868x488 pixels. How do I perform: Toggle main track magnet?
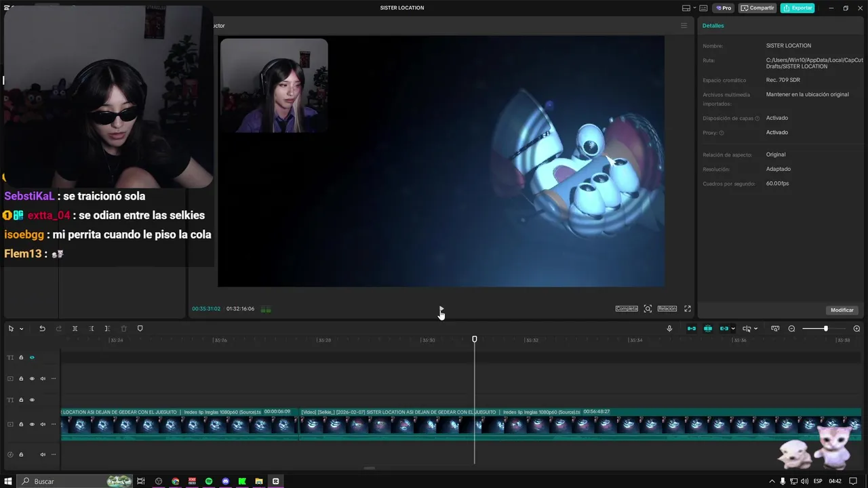(x=692, y=329)
